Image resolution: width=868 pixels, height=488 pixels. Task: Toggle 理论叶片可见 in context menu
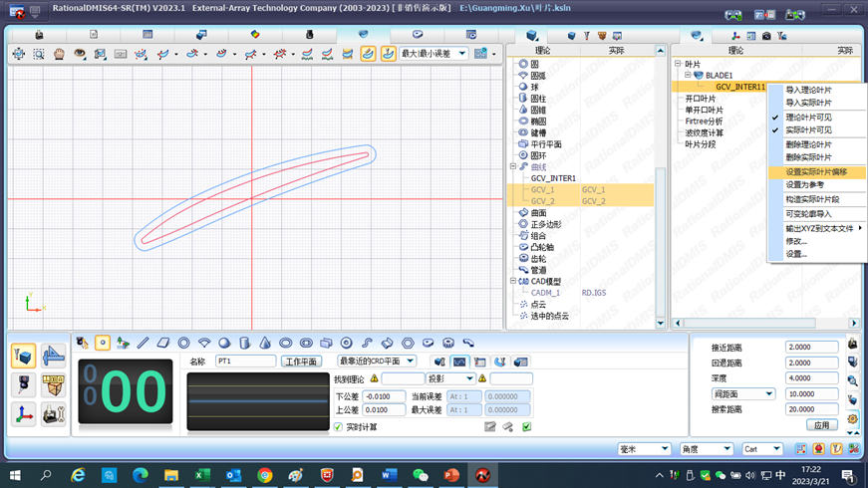808,118
